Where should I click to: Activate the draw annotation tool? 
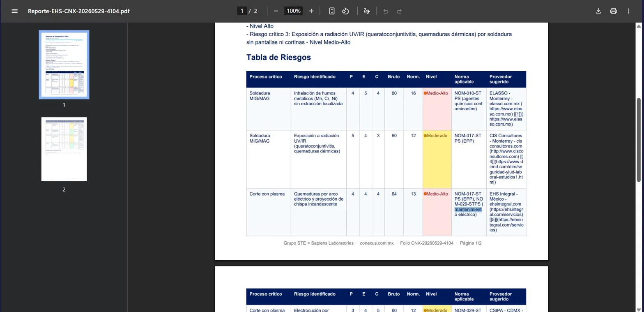click(x=367, y=11)
